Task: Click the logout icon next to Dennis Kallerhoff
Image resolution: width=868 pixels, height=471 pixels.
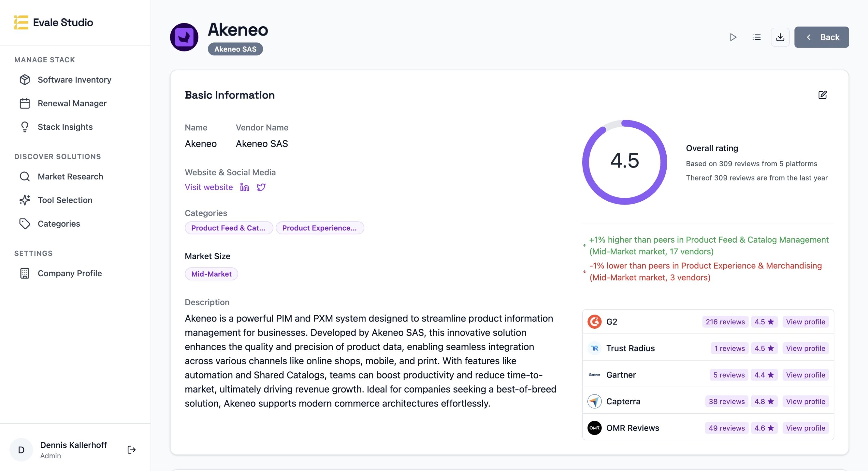Action: click(x=131, y=450)
